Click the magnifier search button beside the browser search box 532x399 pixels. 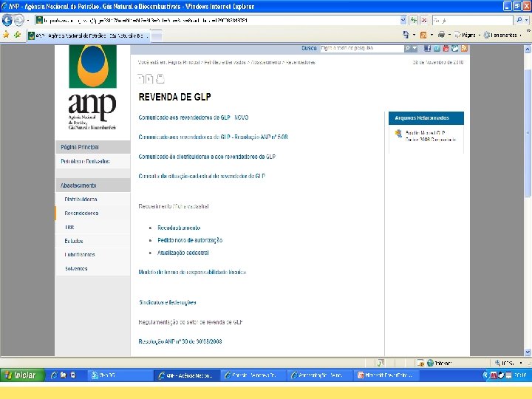pos(519,21)
